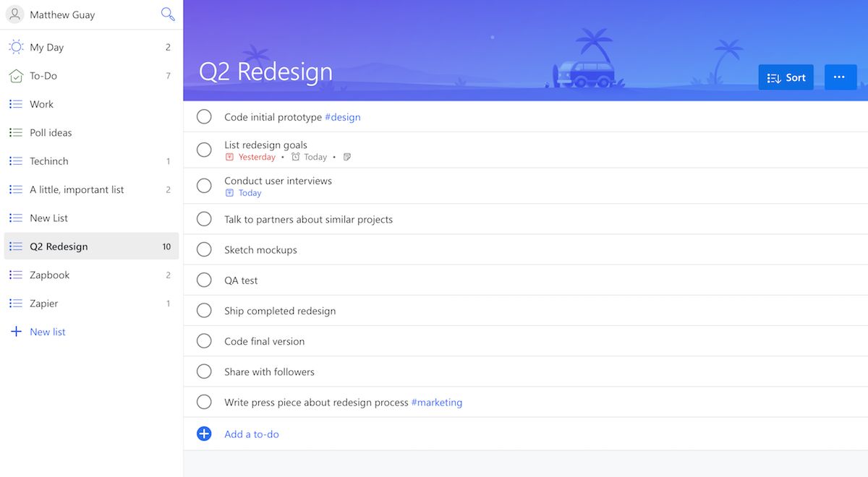Open the user profile avatar icon
This screenshot has width=868, height=477.
click(x=15, y=14)
